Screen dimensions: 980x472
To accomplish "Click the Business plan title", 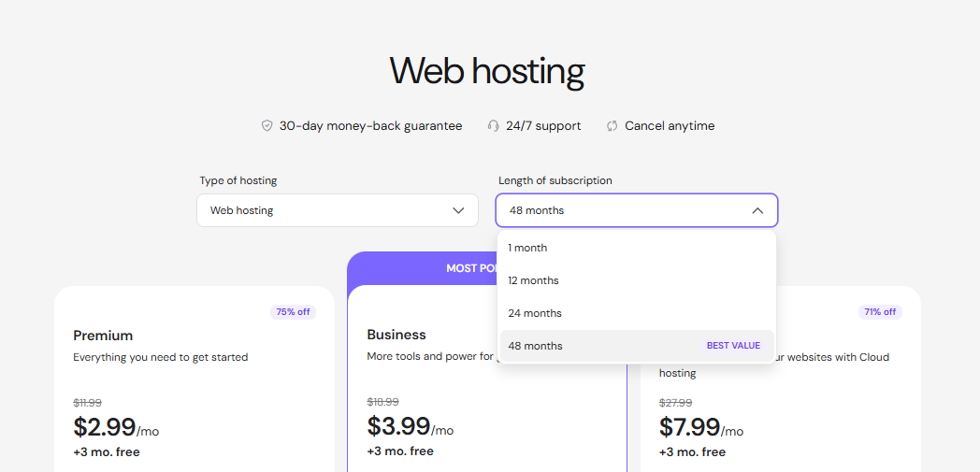I will [396, 335].
